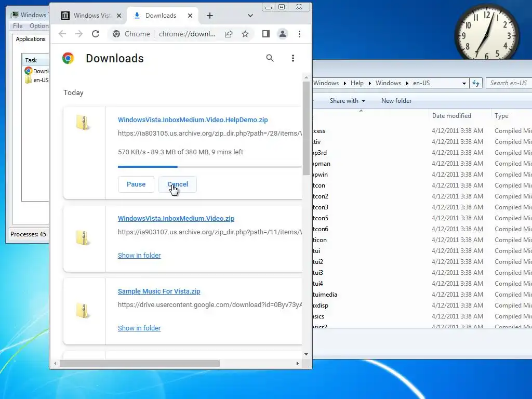Reload the Chrome downloads page

[x=96, y=34]
